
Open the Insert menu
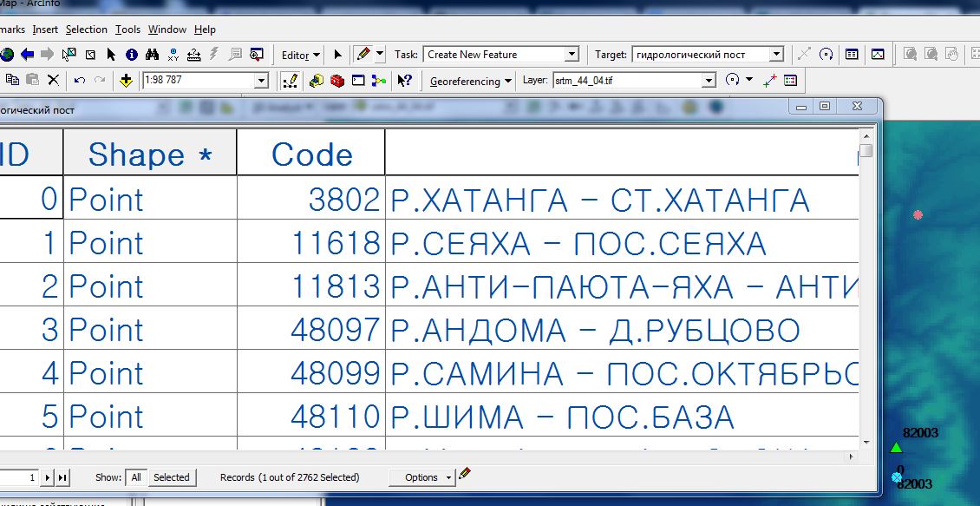(x=45, y=30)
